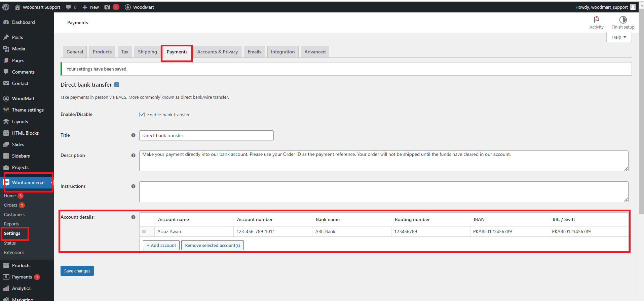Click return arrow icon beside Direct bank transfer
This screenshot has width=644, height=301.
tap(117, 85)
